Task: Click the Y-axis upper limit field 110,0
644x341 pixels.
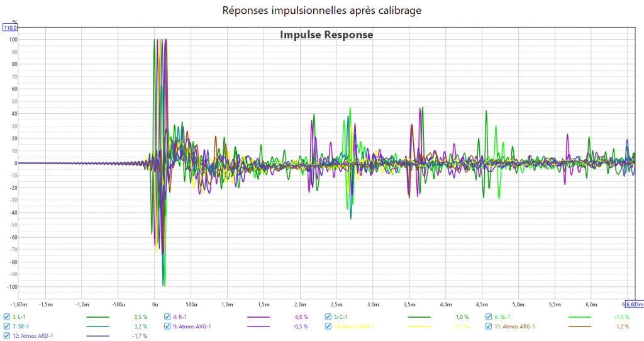Action: 11,28
